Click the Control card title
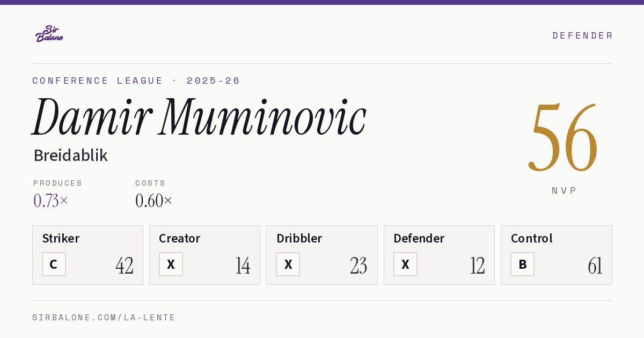Viewport: 644px width, 338px height. pyautogui.click(x=531, y=238)
